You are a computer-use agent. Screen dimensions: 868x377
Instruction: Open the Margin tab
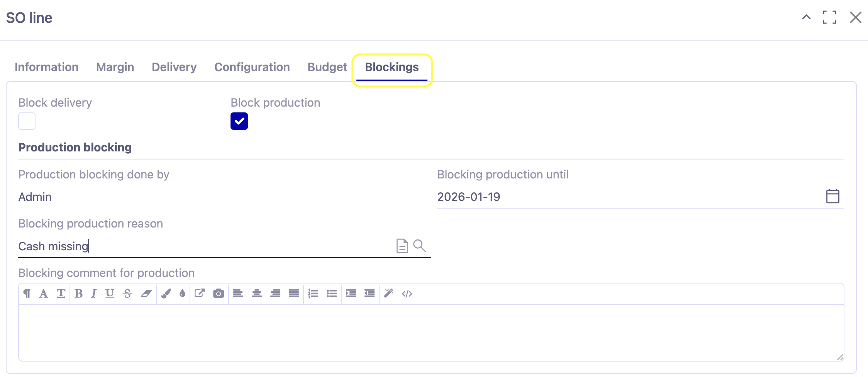[x=115, y=67]
